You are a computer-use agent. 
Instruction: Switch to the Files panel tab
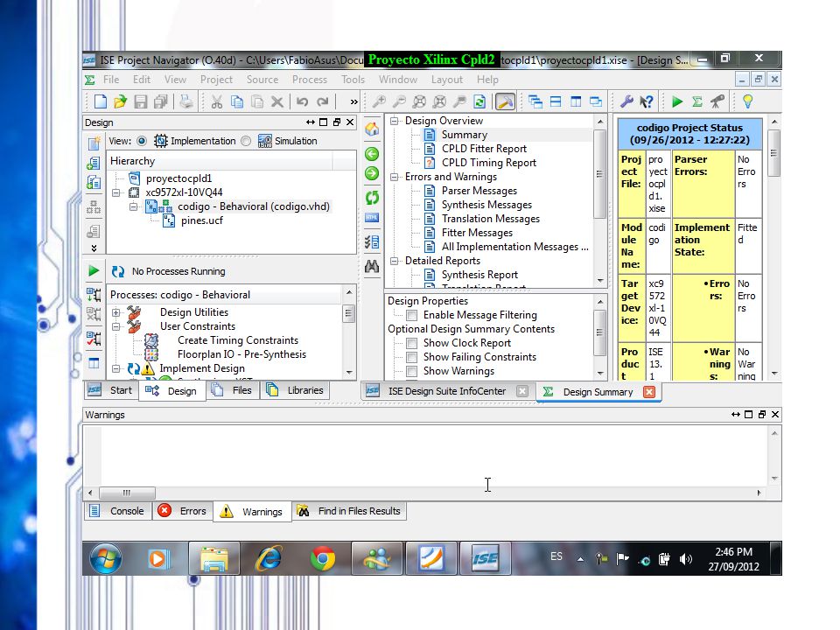(231, 390)
